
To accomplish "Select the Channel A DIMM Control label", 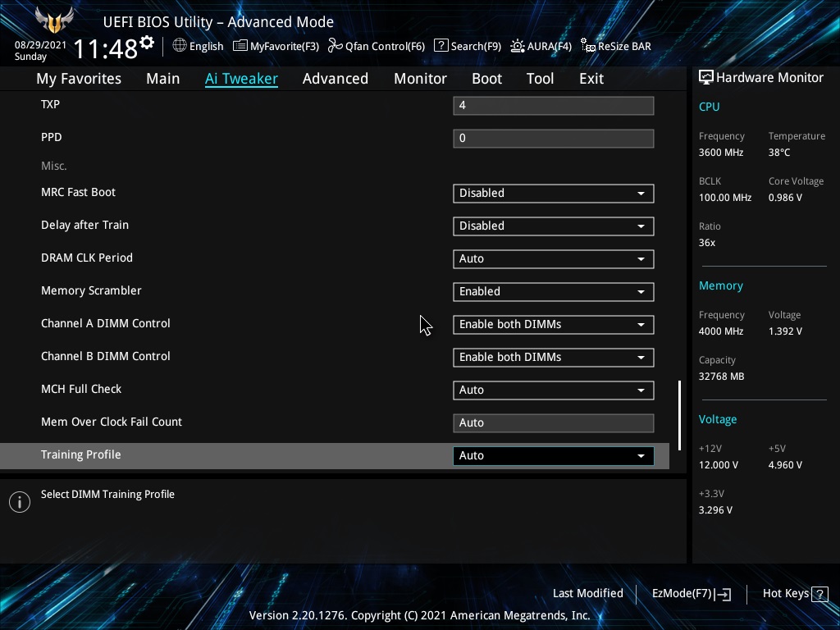I will pyautogui.click(x=106, y=323).
